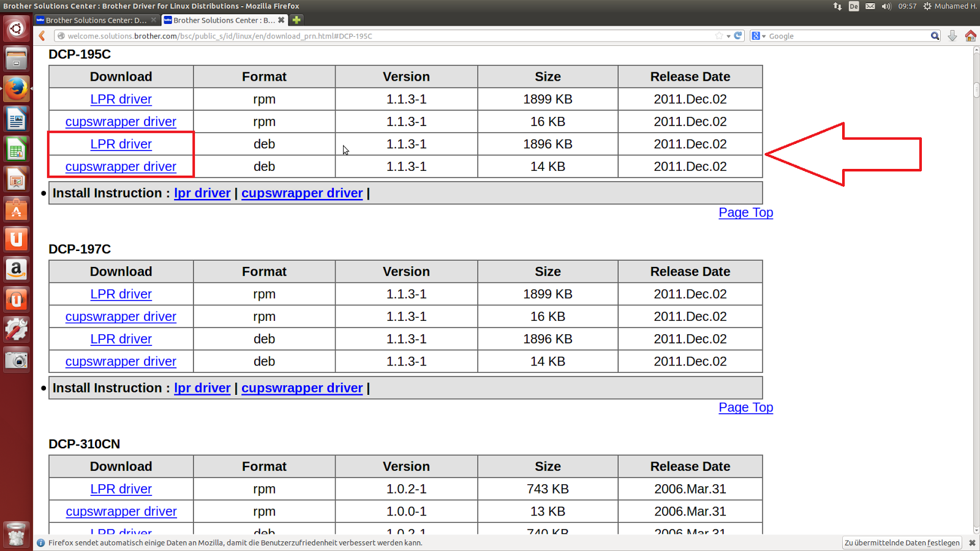Open the Muhamed H. user menu
Screen dimensions: 980x551
pos(956,6)
